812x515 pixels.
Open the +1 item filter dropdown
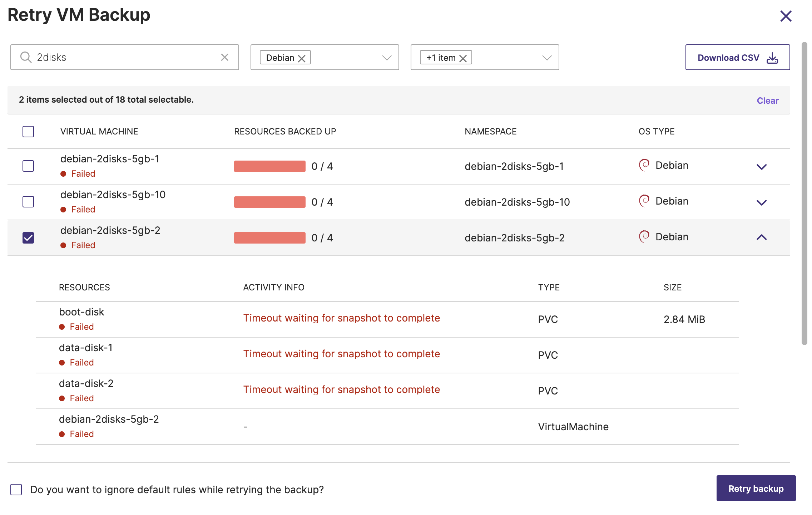[x=547, y=58]
